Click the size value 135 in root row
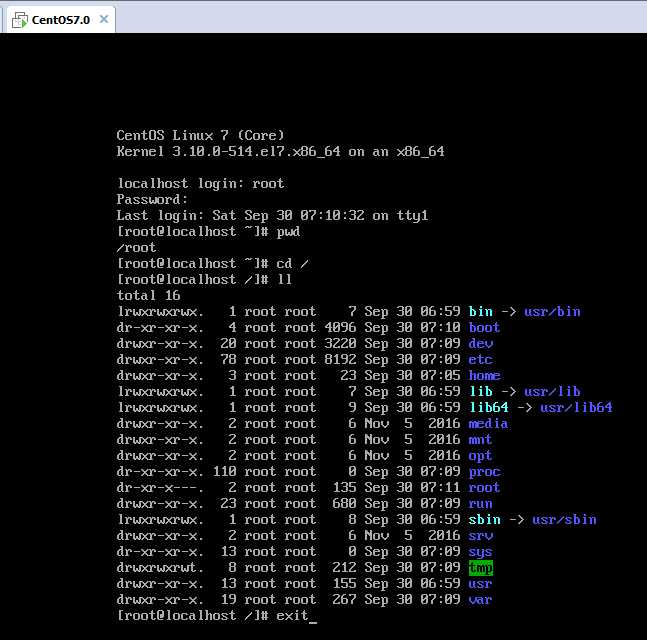This screenshot has width=647, height=640. (344, 487)
